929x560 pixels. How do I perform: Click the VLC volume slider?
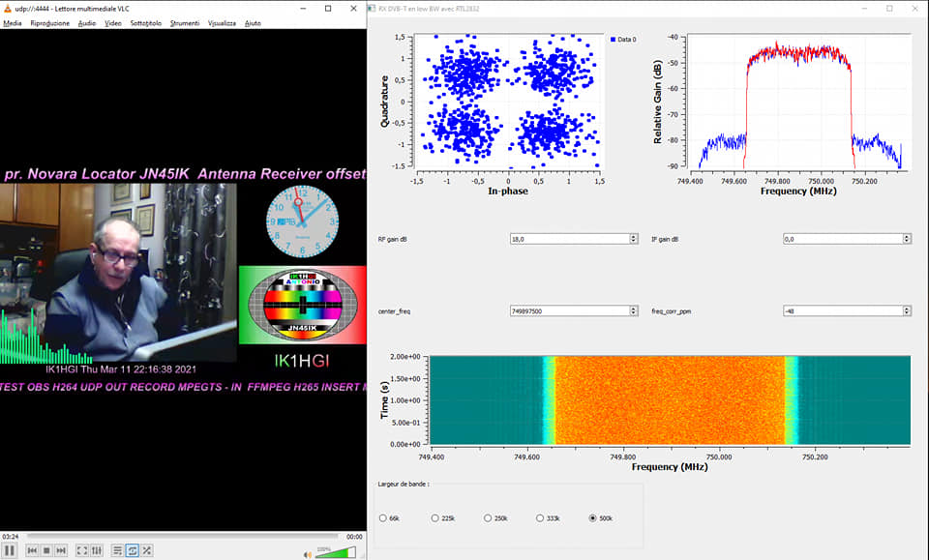[335, 552]
